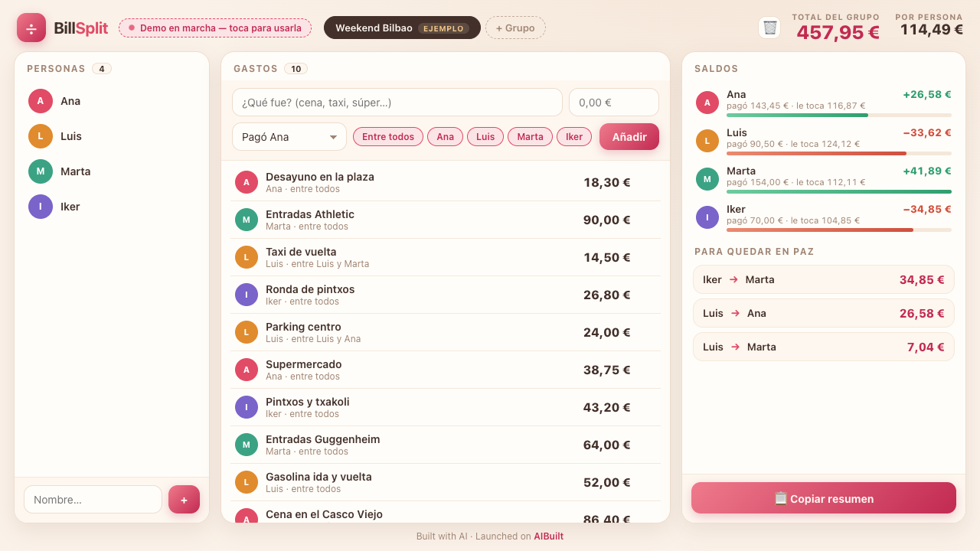980x551 pixels.
Task: Open the AIBuilt footer link
Action: pos(548,536)
